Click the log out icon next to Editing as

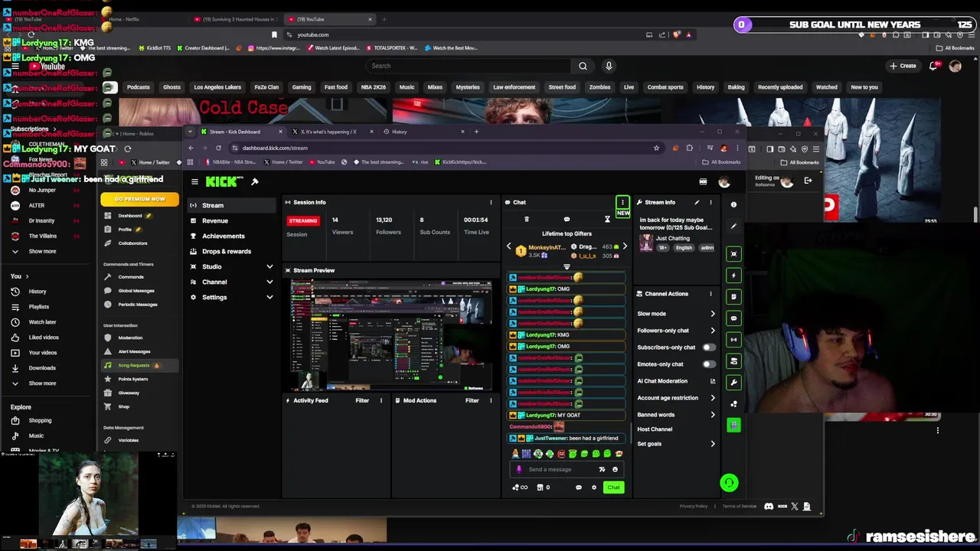pyautogui.click(x=808, y=181)
